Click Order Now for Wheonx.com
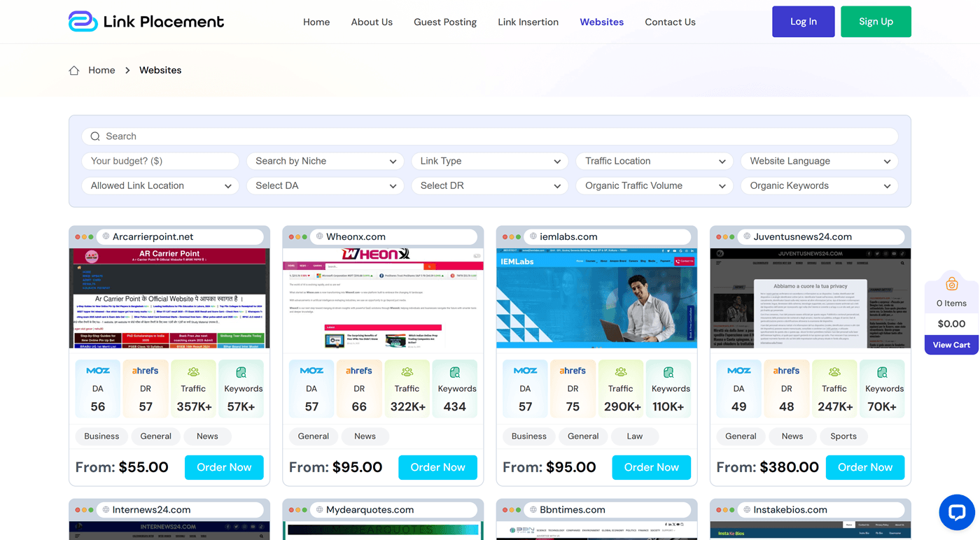The height and width of the screenshot is (540, 980). (x=437, y=467)
